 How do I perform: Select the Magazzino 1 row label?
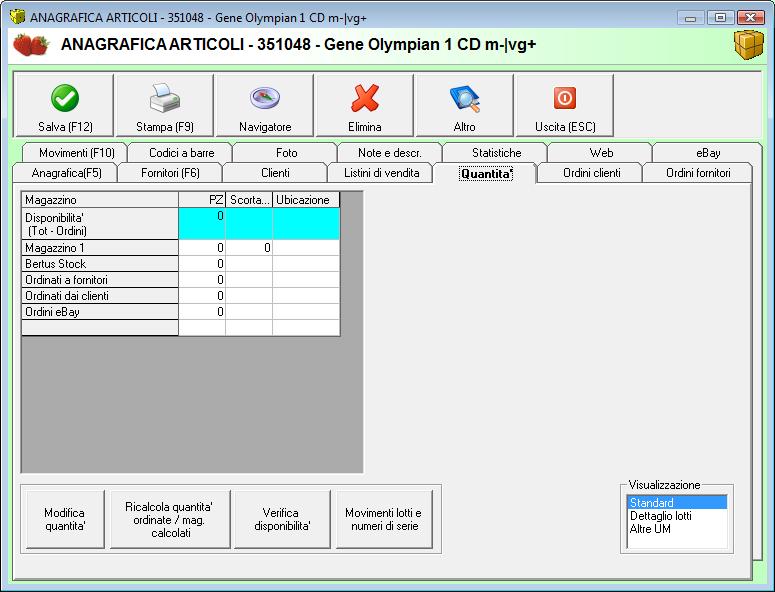click(100, 248)
